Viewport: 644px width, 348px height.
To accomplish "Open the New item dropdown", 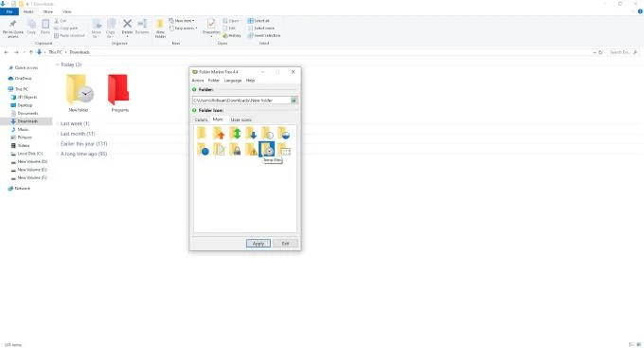I will point(182,21).
